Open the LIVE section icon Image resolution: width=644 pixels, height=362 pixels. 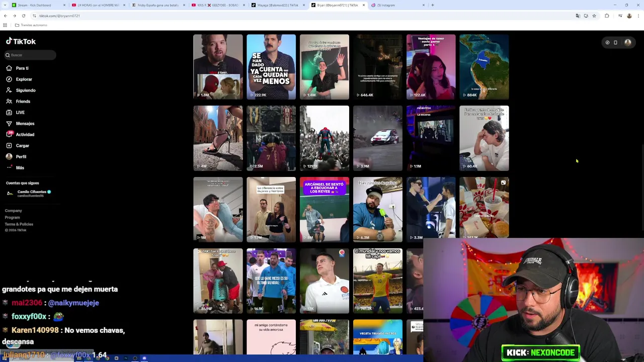(9, 113)
